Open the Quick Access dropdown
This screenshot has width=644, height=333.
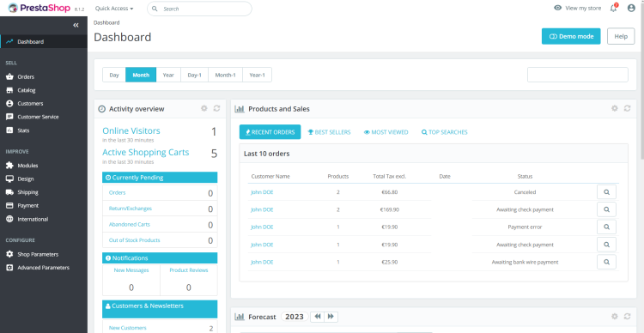(x=114, y=9)
